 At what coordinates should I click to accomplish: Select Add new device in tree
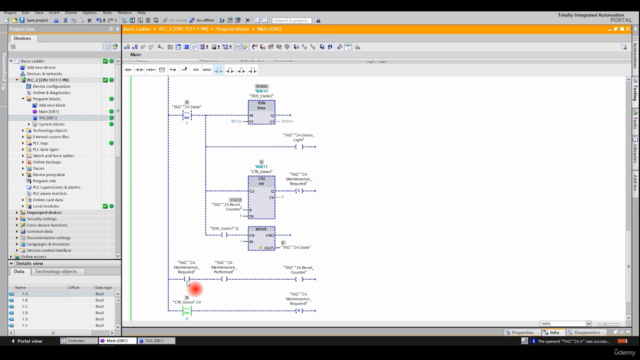[41, 67]
